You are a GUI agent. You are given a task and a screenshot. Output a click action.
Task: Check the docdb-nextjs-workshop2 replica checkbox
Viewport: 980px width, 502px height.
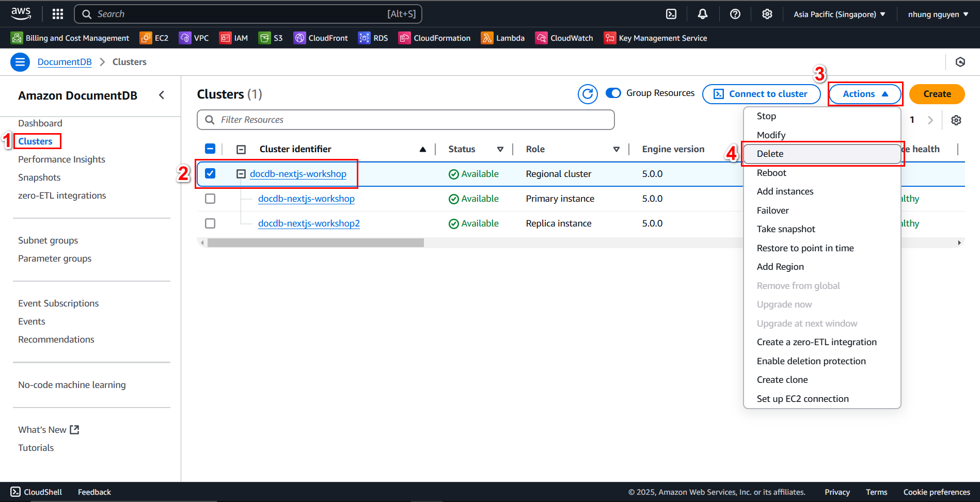click(210, 223)
